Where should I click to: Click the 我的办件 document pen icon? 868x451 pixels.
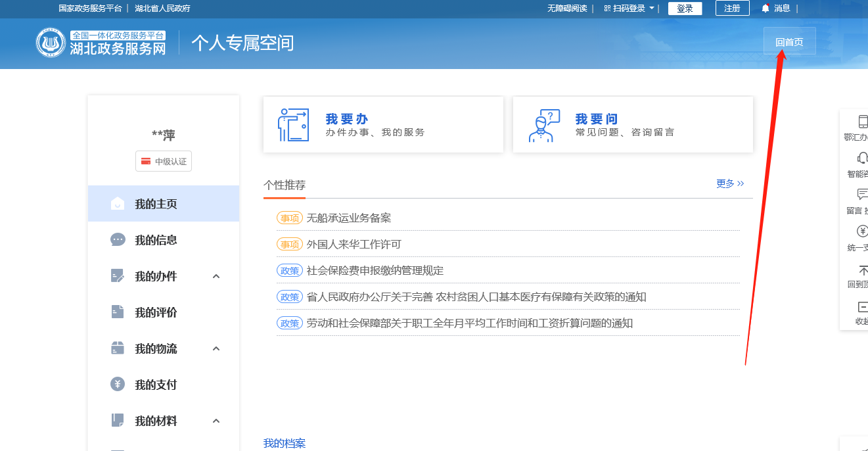click(118, 276)
